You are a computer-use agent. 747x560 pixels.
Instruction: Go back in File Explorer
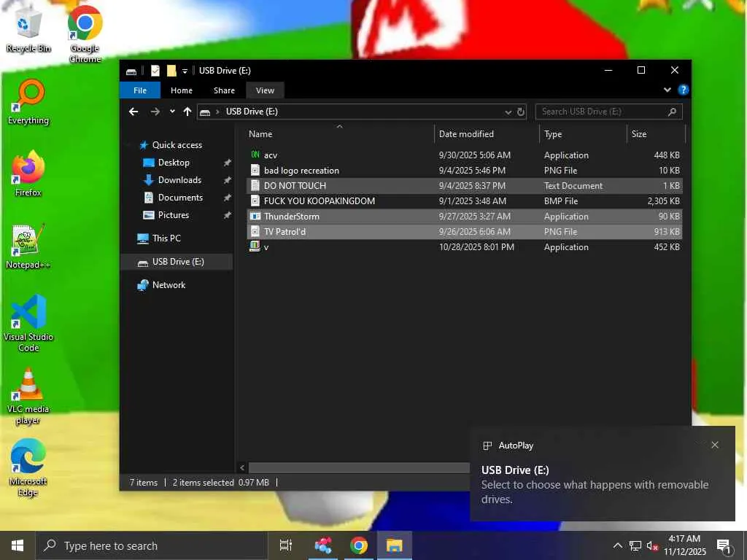point(133,112)
